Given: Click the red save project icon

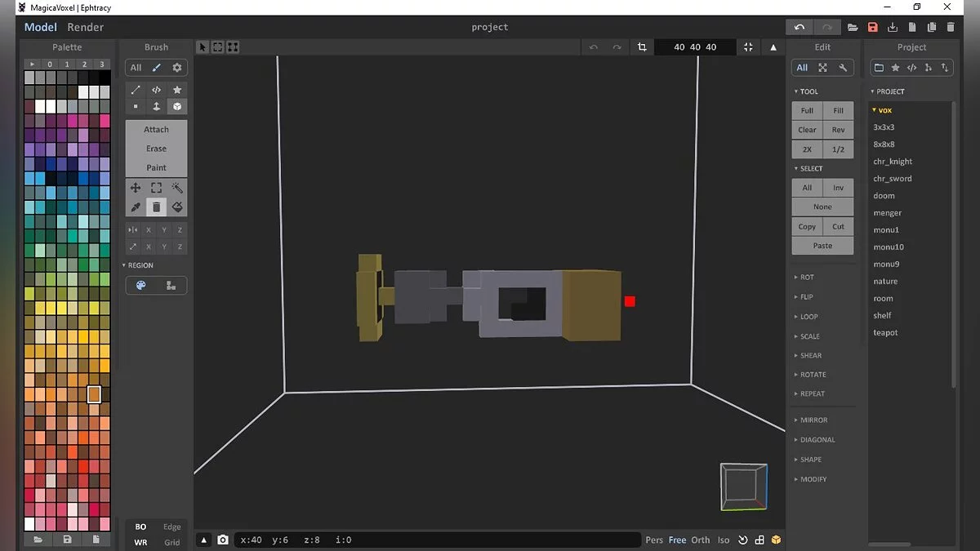Looking at the screenshot, I should pos(872,27).
